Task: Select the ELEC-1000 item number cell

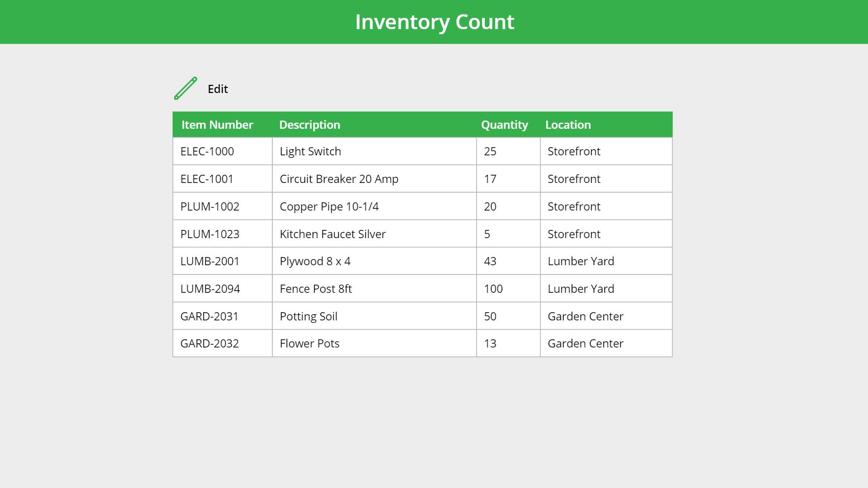Action: click(207, 151)
